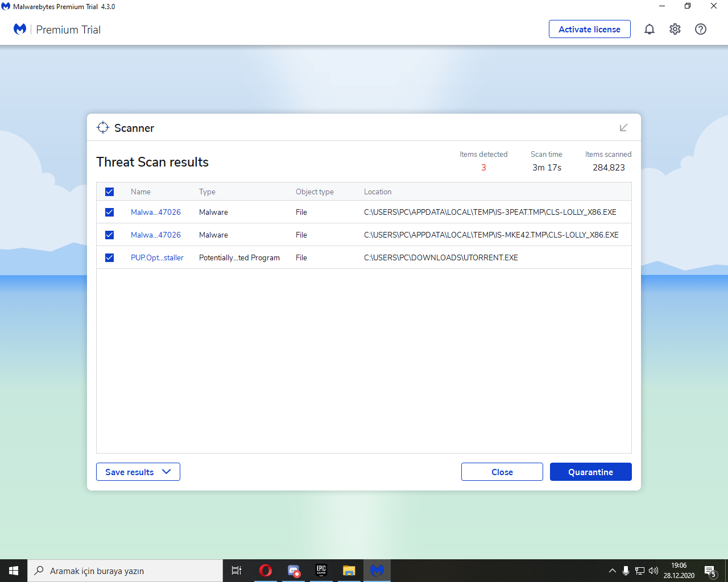Uncheck the IS-3PEAT.TMP malware row checkbox
This screenshot has width=728, height=582.
point(110,213)
